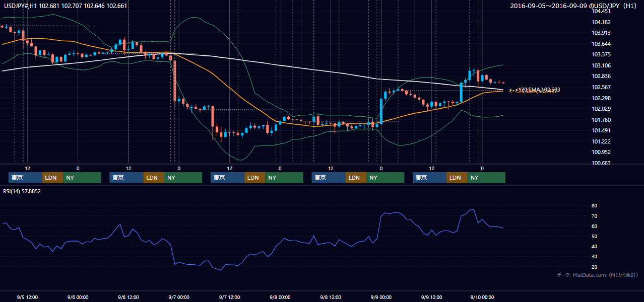
Task: Click the 9/7 12:00 time label
Action: coord(229,297)
